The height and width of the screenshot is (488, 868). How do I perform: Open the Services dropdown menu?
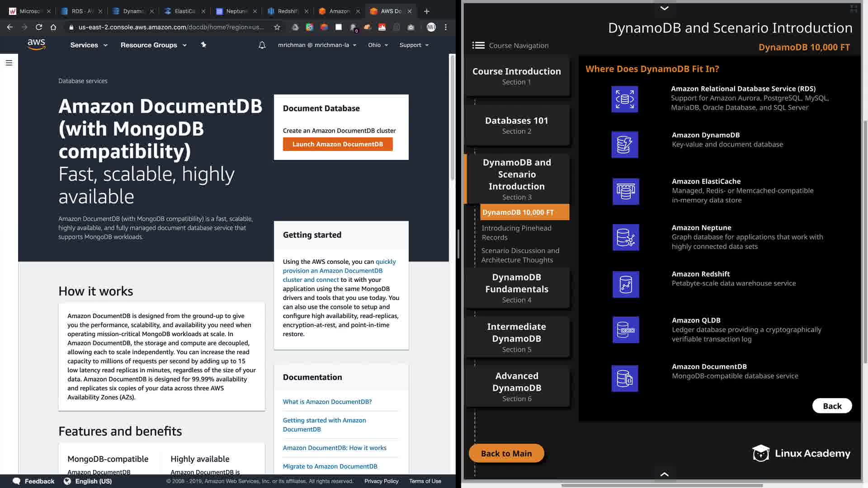(89, 45)
